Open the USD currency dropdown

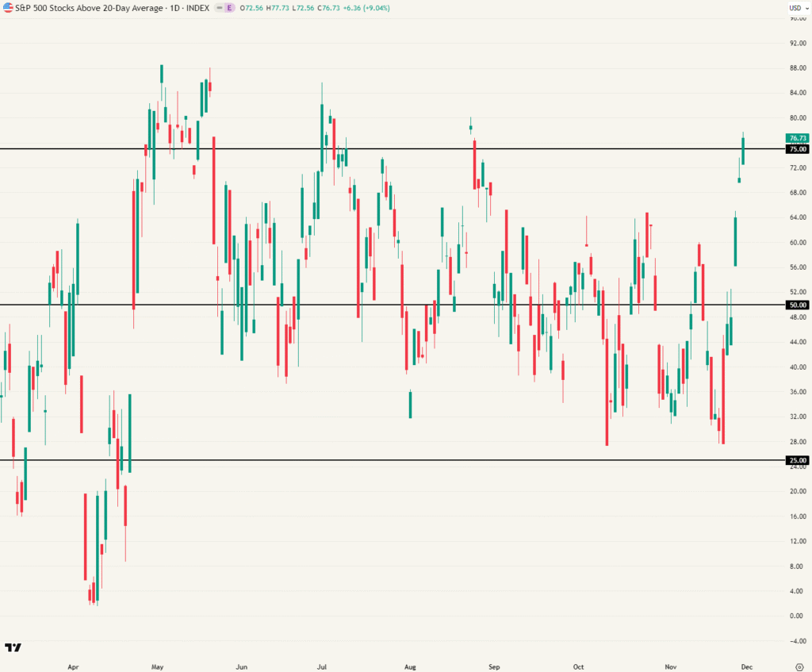[x=796, y=7]
